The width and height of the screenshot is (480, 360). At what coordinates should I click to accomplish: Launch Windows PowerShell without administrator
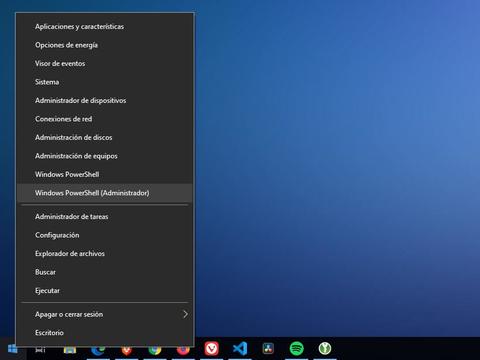tap(105, 174)
